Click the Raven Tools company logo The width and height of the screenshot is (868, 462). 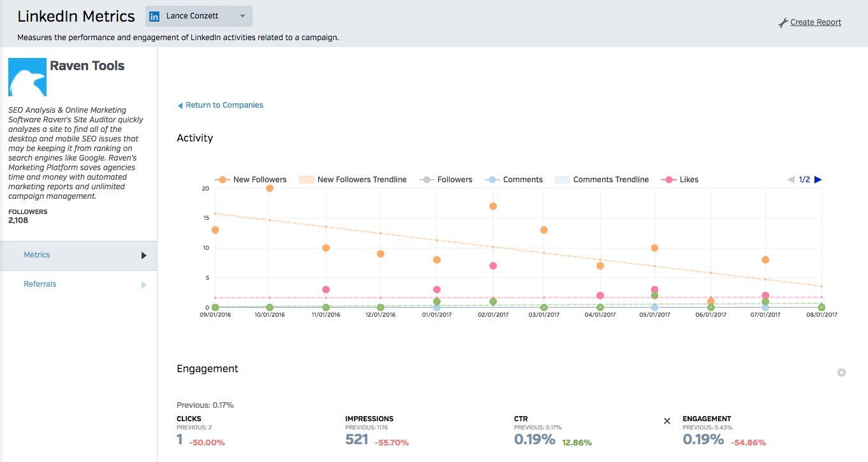(x=27, y=77)
